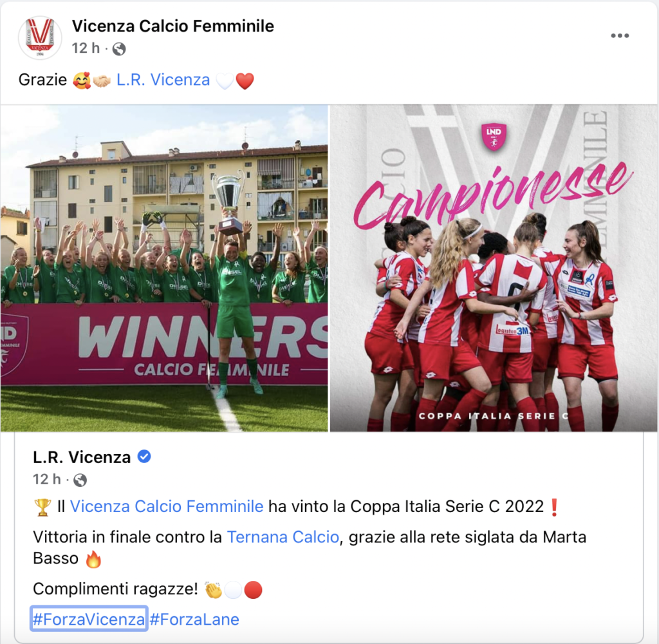Viewport: 659px width, 644px height.
Task: Click the blue verified badge next to L.R. Vicenza
Action: tap(144, 457)
